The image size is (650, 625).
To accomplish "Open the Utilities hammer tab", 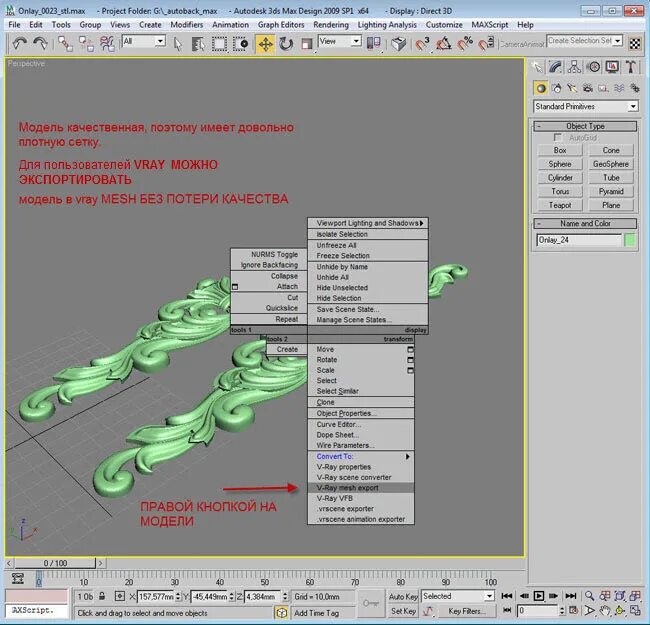I will coord(631,67).
